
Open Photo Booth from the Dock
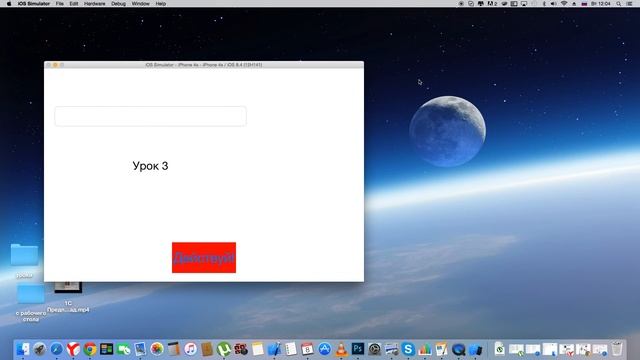(x=240, y=349)
